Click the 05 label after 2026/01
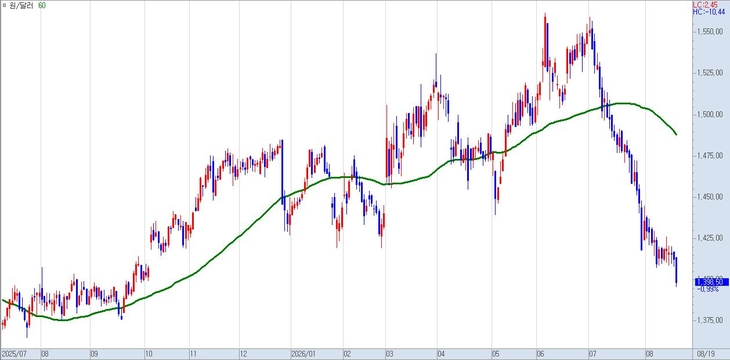 pos(497,353)
